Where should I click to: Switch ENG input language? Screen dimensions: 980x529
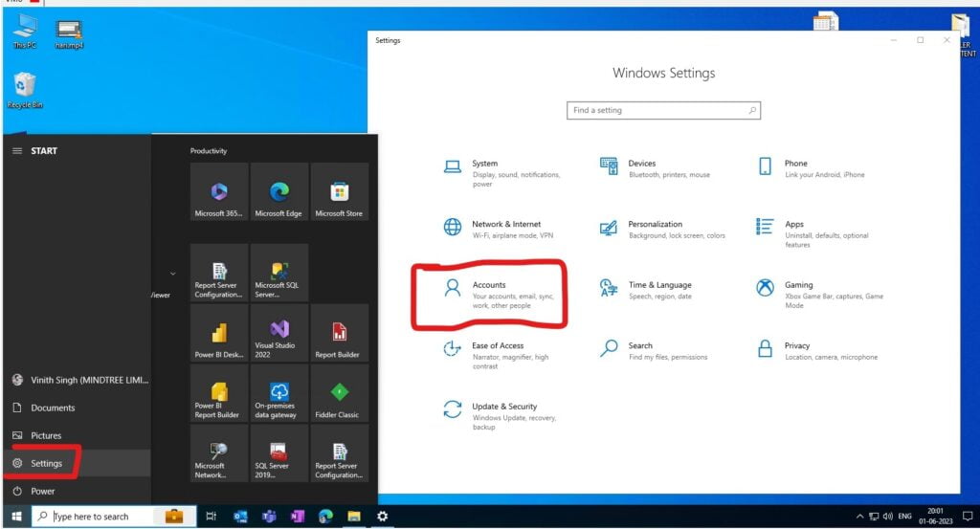point(904,517)
